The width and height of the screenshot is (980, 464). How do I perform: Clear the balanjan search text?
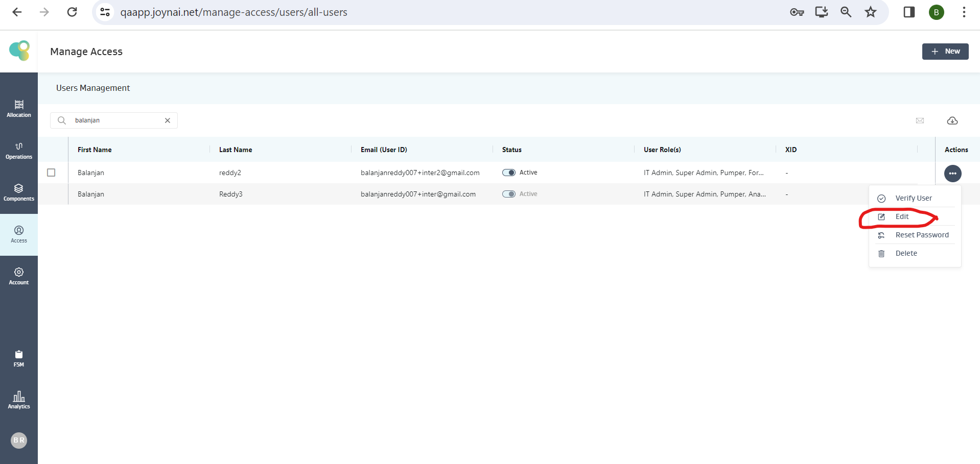[167, 120]
